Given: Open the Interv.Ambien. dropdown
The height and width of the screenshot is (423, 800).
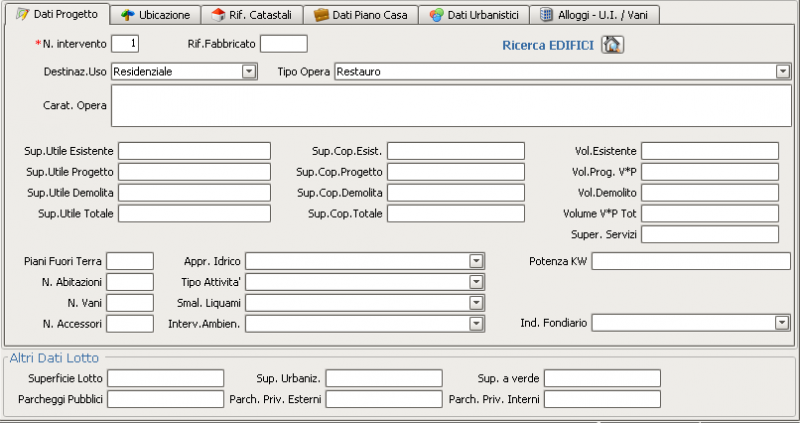Looking at the screenshot, I should [476, 323].
